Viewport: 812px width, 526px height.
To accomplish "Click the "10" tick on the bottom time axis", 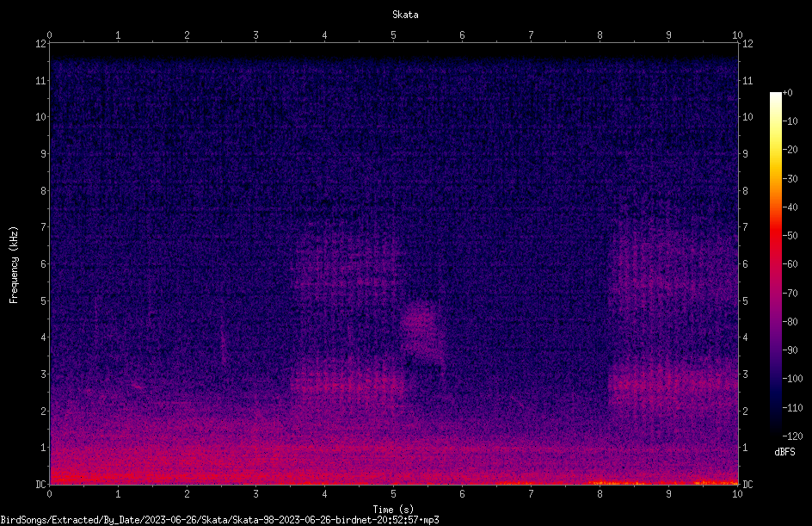I will 737,494.
